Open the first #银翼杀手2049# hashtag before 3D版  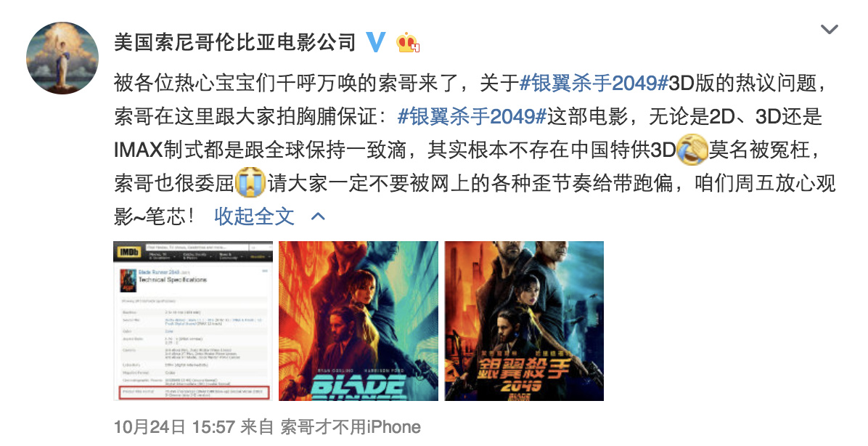[594, 84]
